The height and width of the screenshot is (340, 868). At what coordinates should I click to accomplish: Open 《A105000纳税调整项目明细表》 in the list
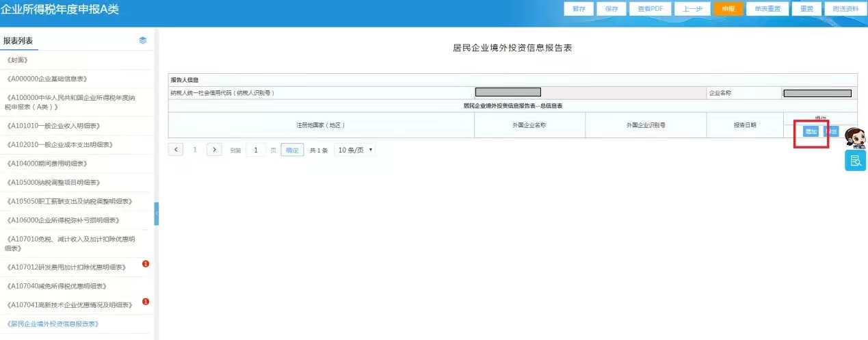[x=53, y=183]
